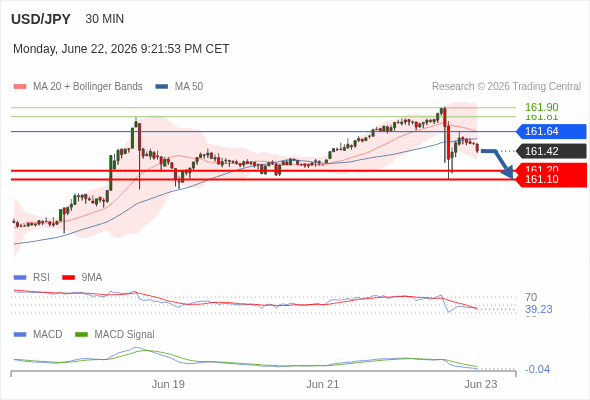This screenshot has width=590, height=400.
Task: Click the black 161.42 current price tag
Action: point(552,151)
